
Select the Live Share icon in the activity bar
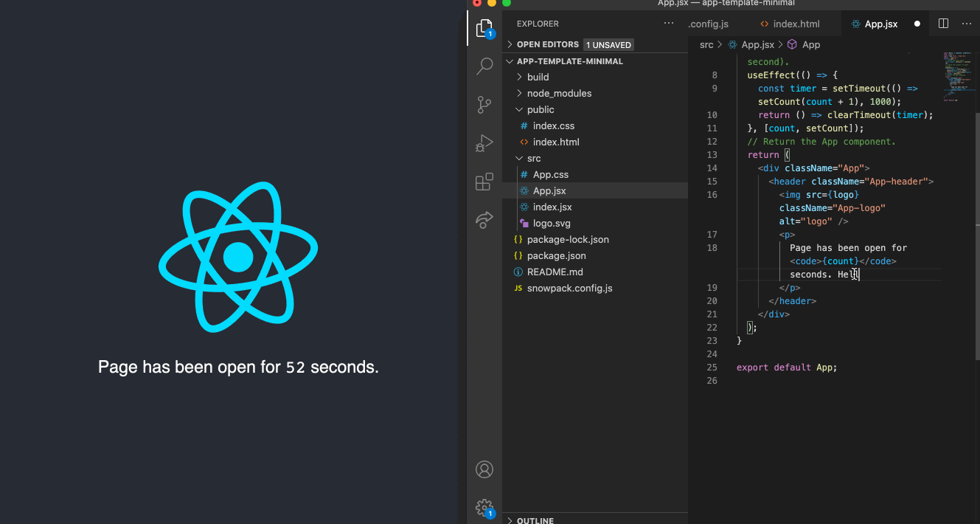484,220
